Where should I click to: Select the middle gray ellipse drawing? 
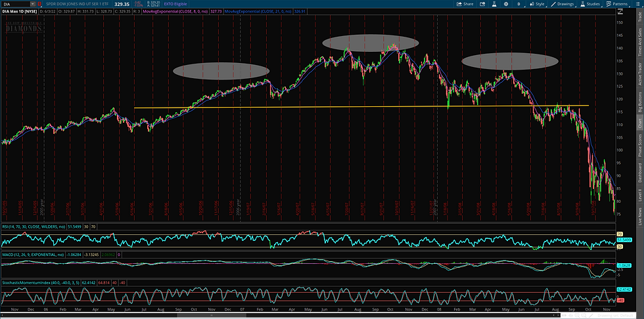(371, 43)
